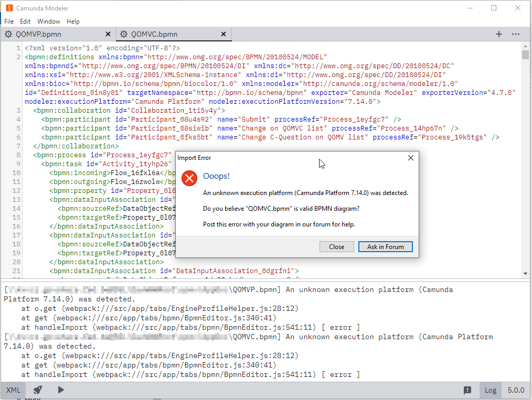Close the QOMVC.bpmn tab
The width and height of the screenshot is (532, 400).
coord(224,34)
